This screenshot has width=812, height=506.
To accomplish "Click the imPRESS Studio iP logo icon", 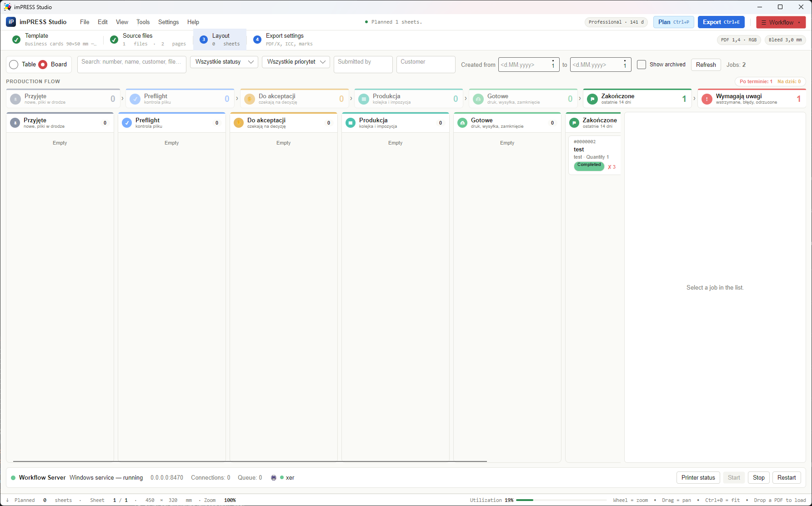I will (11, 22).
